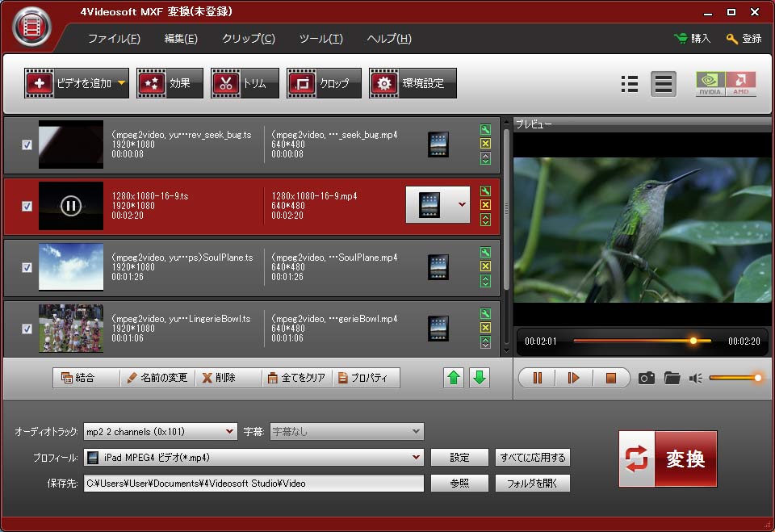
Task: Open the audio track dropdown
Action: tap(230, 432)
